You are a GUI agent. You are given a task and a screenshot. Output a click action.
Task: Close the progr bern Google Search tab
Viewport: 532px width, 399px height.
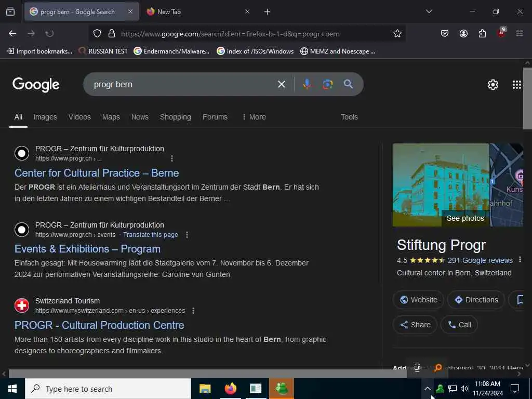pyautogui.click(x=130, y=11)
